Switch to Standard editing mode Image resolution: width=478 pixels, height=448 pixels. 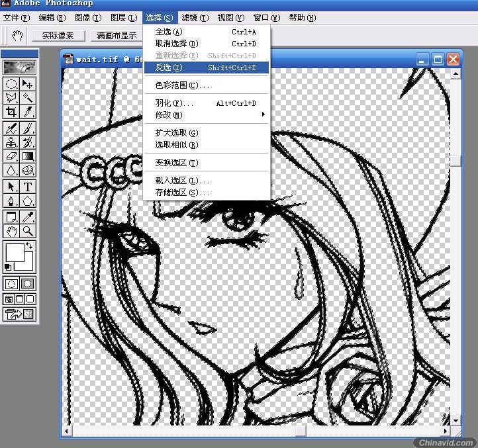[11, 284]
